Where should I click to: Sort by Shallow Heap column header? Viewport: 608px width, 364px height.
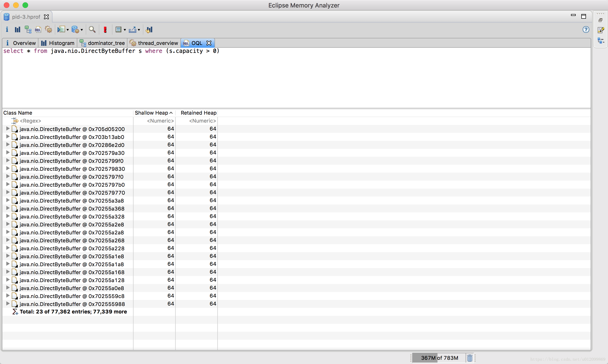[x=154, y=113]
